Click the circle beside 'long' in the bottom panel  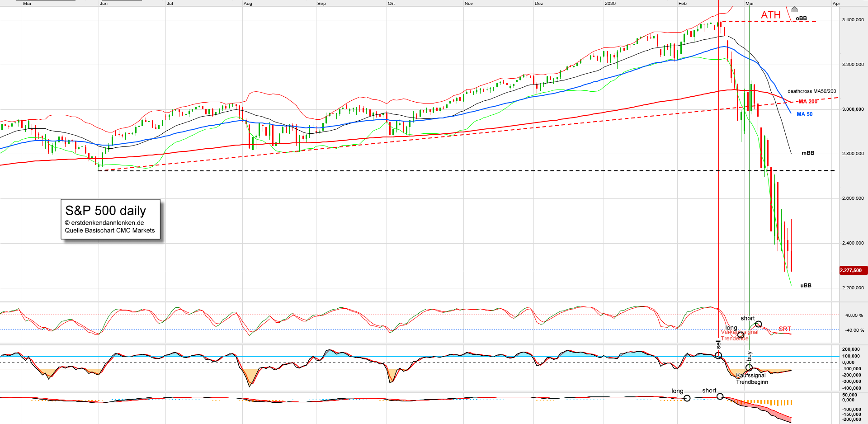click(687, 398)
